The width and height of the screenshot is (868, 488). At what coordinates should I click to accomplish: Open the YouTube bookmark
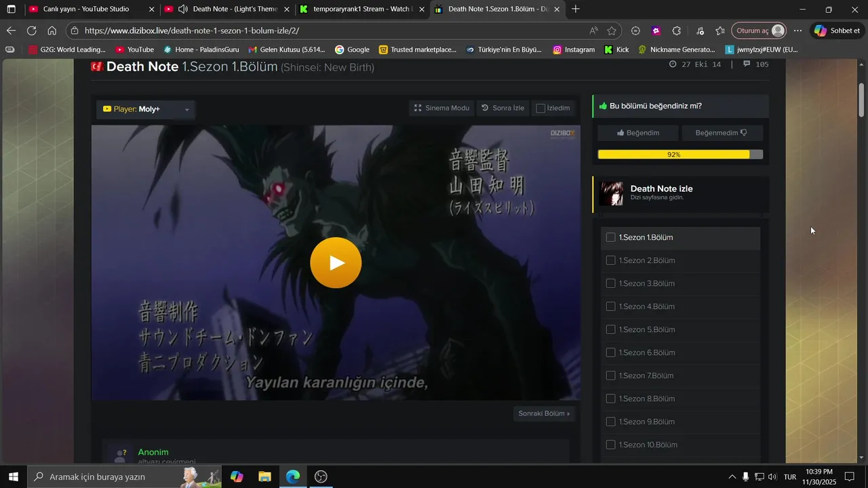click(134, 49)
